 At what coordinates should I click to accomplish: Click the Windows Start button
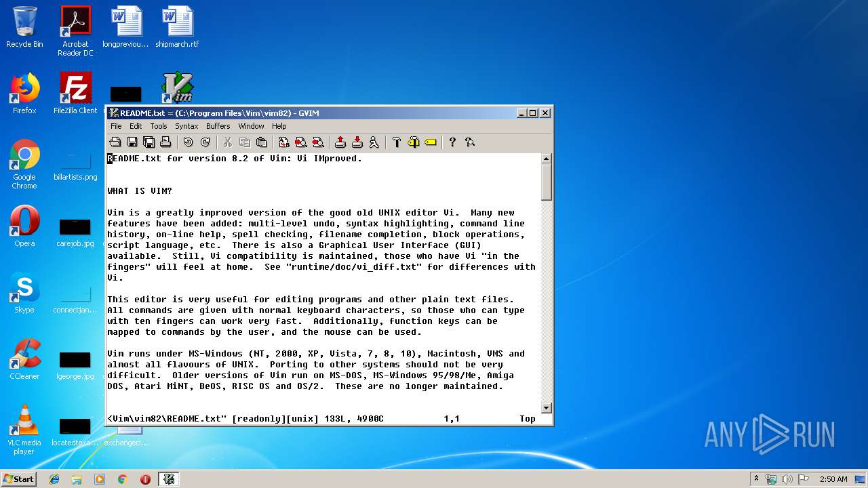19,479
